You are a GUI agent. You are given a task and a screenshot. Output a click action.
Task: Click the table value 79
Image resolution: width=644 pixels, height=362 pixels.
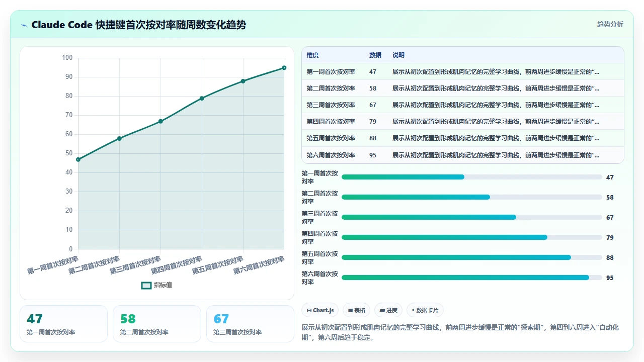[x=373, y=122]
